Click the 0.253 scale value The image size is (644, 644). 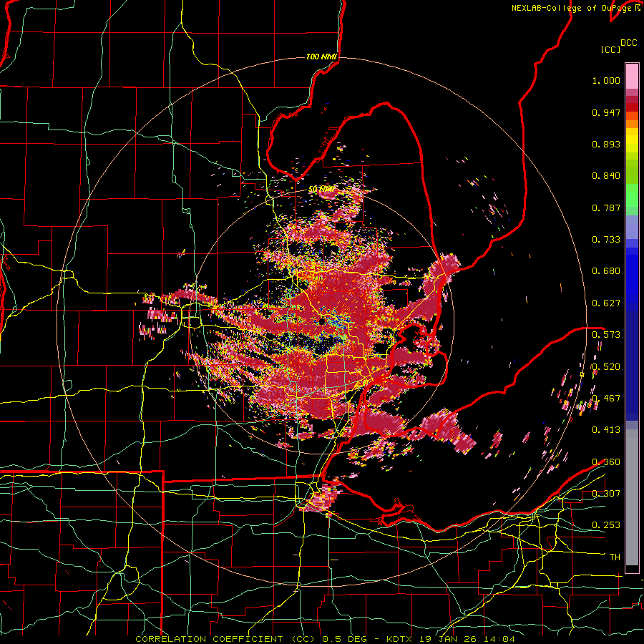click(x=606, y=525)
